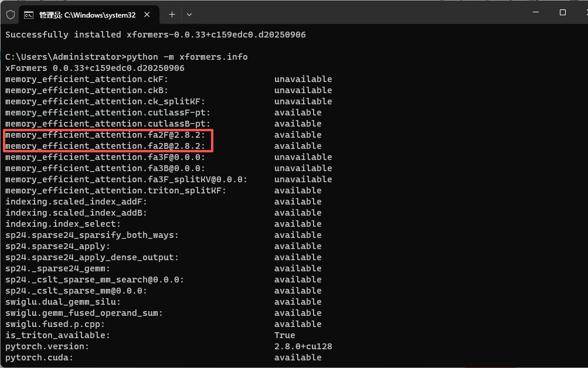Click 'True' beside is_triton_available
The height and width of the screenshot is (368, 588).
tap(284, 335)
